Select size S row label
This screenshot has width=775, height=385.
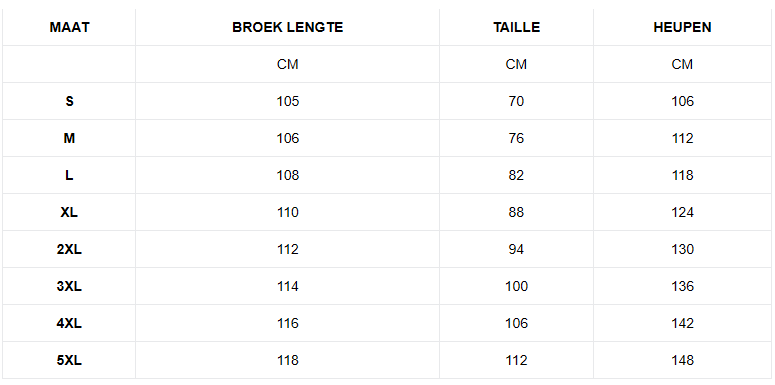(x=69, y=101)
